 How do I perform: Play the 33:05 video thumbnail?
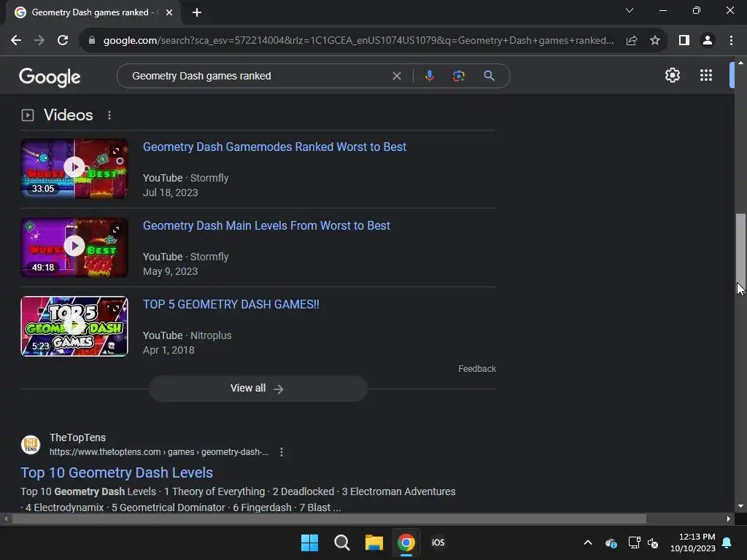point(74,168)
